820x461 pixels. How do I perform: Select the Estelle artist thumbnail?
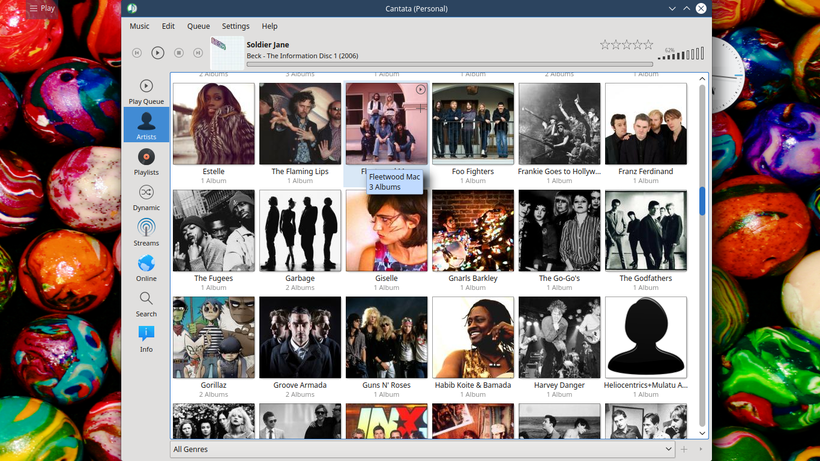[213, 123]
